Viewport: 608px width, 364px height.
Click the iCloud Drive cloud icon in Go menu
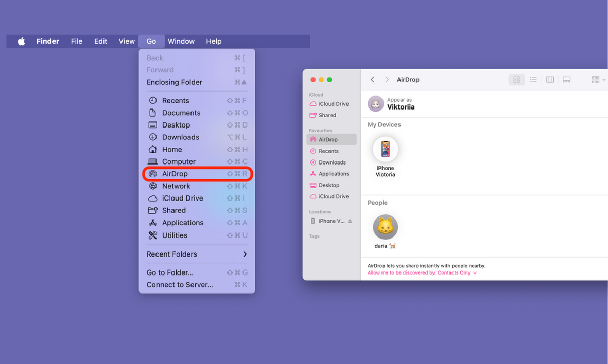pos(153,198)
